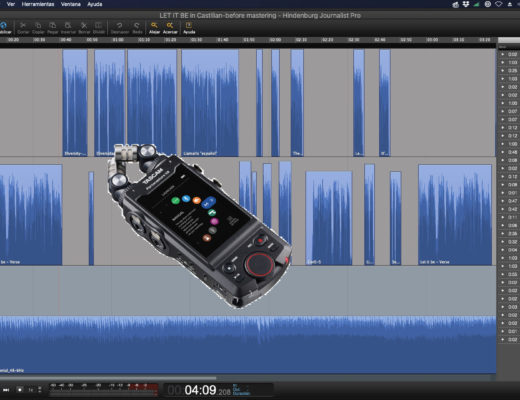This screenshot has height=400, width=520.
Task: Click the Borrar (delete) X icon
Action: [84, 26]
